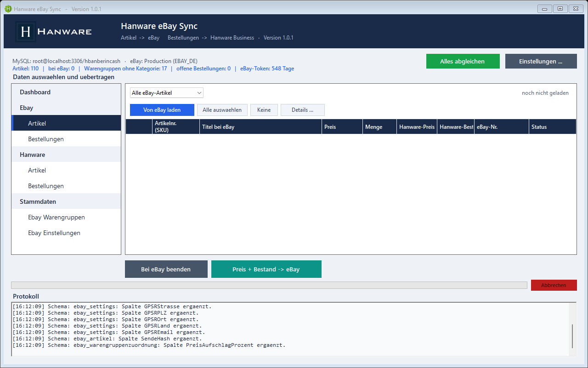
Task: Open Ebay Einstellungen in Stammdaten
Action: pos(66,233)
